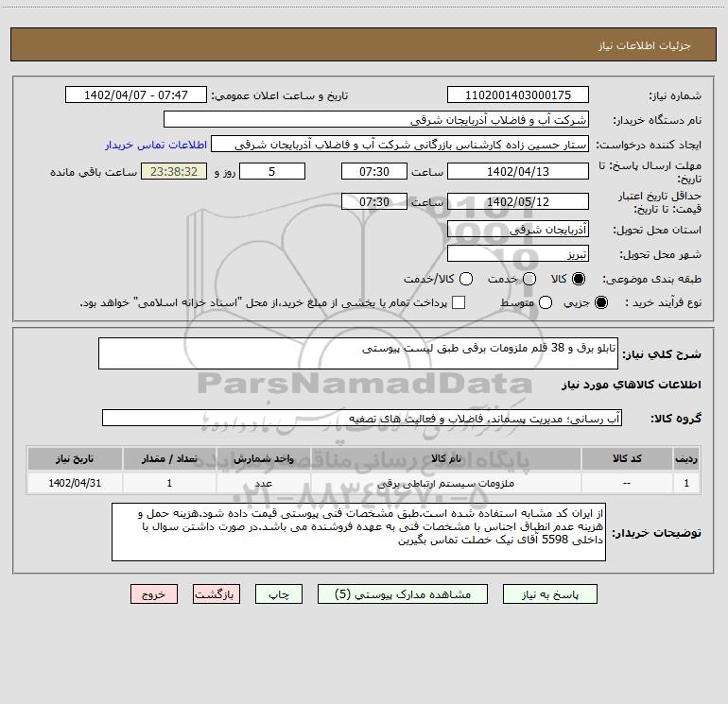728x704 pixels.
Task: Select the خدمت radio button
Action: coord(529,279)
